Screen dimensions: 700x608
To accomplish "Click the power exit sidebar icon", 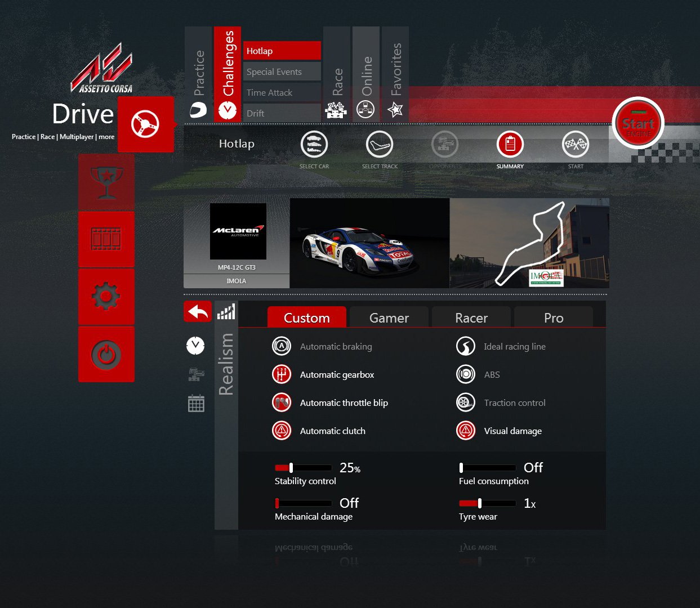I will (106, 355).
